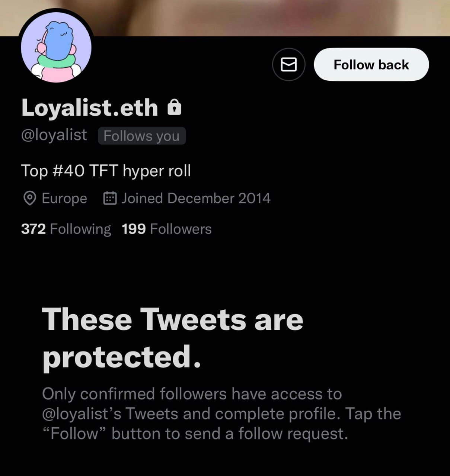The width and height of the screenshot is (450, 476).
Task: Open the 372 Following list
Action: (66, 229)
